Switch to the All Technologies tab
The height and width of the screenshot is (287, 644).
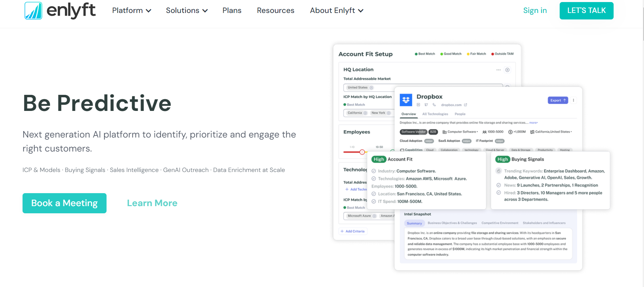pyautogui.click(x=435, y=114)
